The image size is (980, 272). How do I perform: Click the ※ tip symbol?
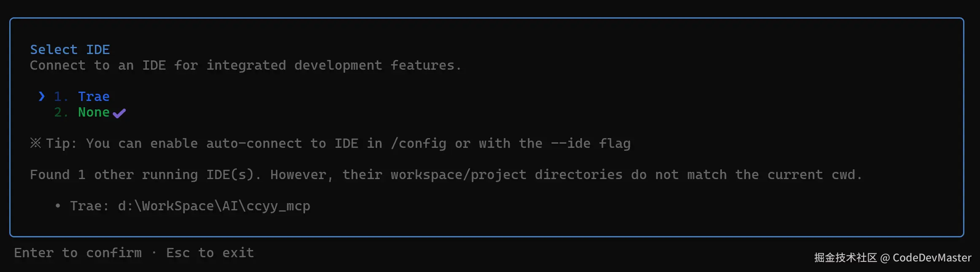point(35,143)
